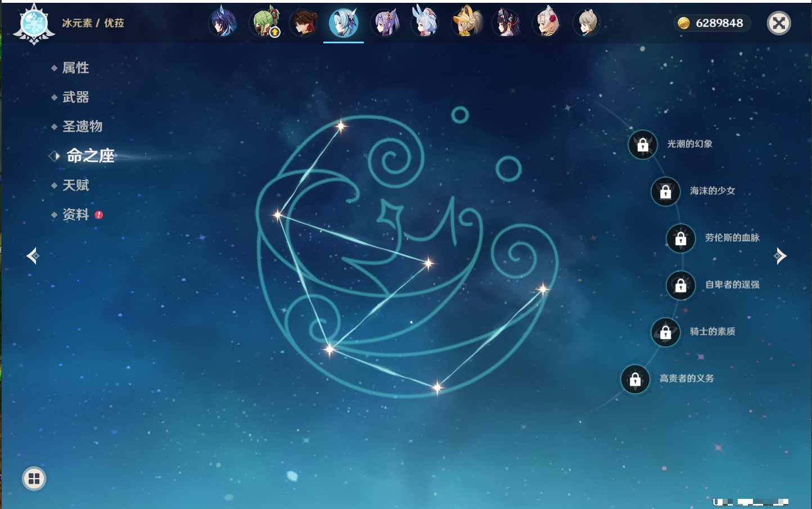The image size is (812, 509).
Task: Click the upgrade arrow badge on green-haired avatar
Action: (274, 33)
